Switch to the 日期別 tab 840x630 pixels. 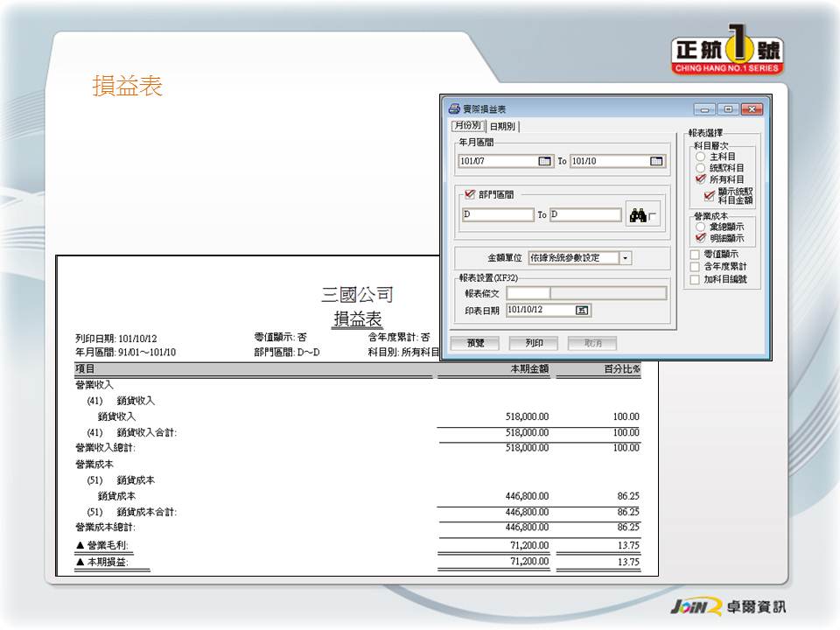(x=502, y=127)
